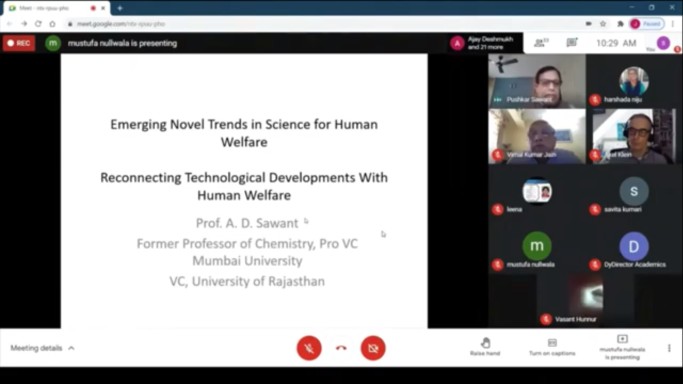Click the red REC indicator
The width and height of the screenshot is (683, 384).
point(19,43)
